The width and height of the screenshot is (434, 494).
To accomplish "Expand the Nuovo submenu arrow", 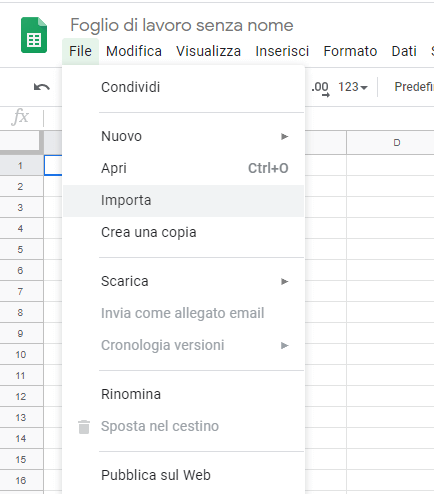I will click(284, 136).
